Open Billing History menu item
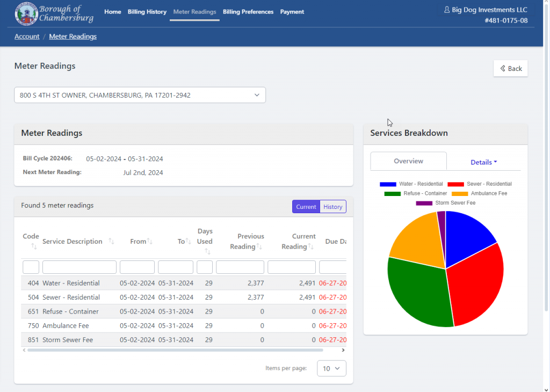 [x=147, y=12]
